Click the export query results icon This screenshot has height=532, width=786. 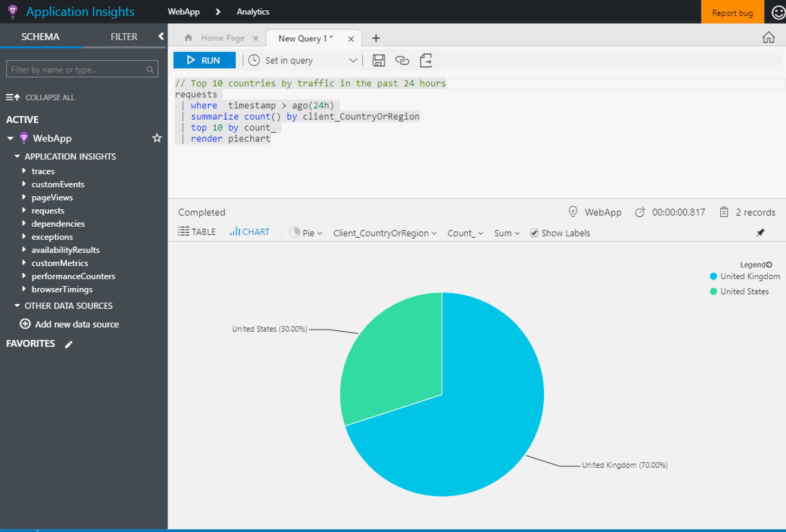click(x=426, y=60)
